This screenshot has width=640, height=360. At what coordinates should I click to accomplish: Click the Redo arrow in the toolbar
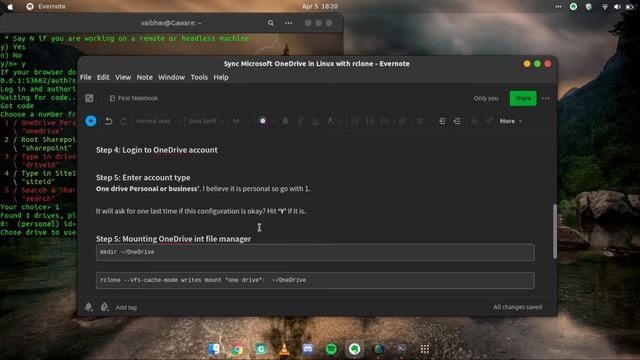click(123, 121)
